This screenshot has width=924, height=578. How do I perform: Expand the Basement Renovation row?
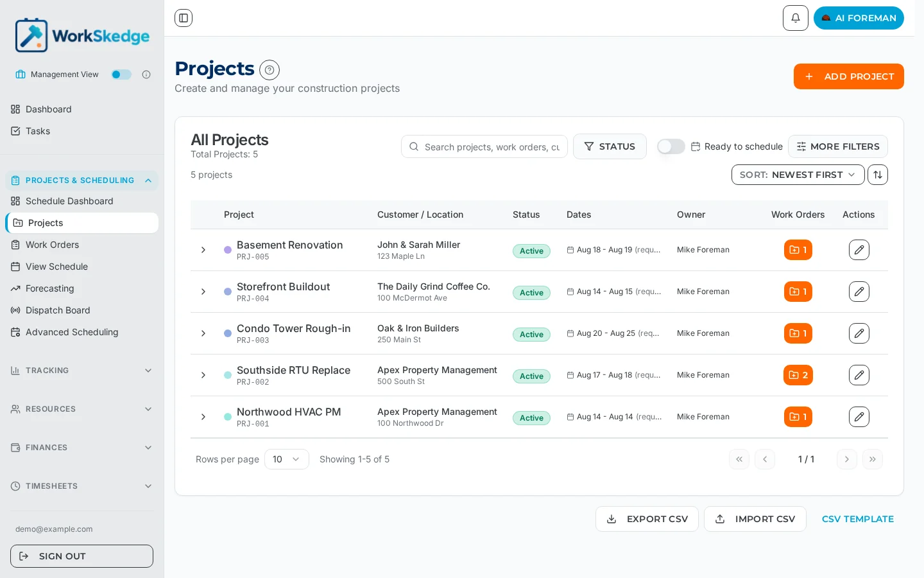203,250
